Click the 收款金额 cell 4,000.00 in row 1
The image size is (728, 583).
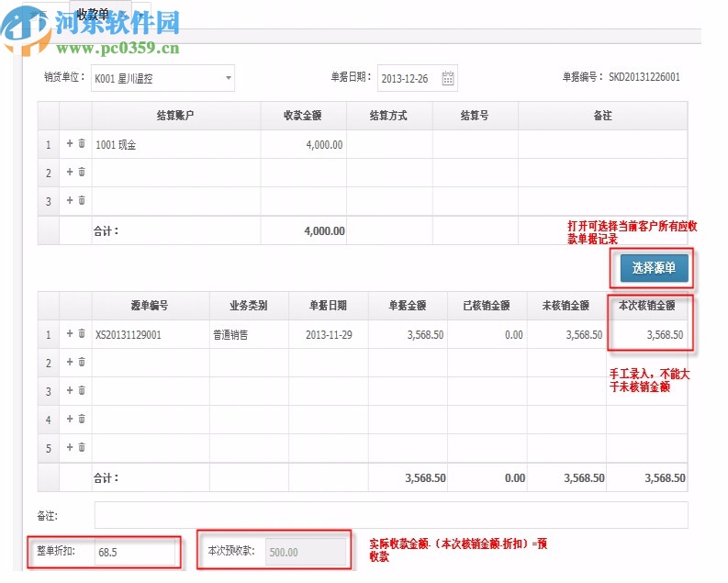click(304, 144)
